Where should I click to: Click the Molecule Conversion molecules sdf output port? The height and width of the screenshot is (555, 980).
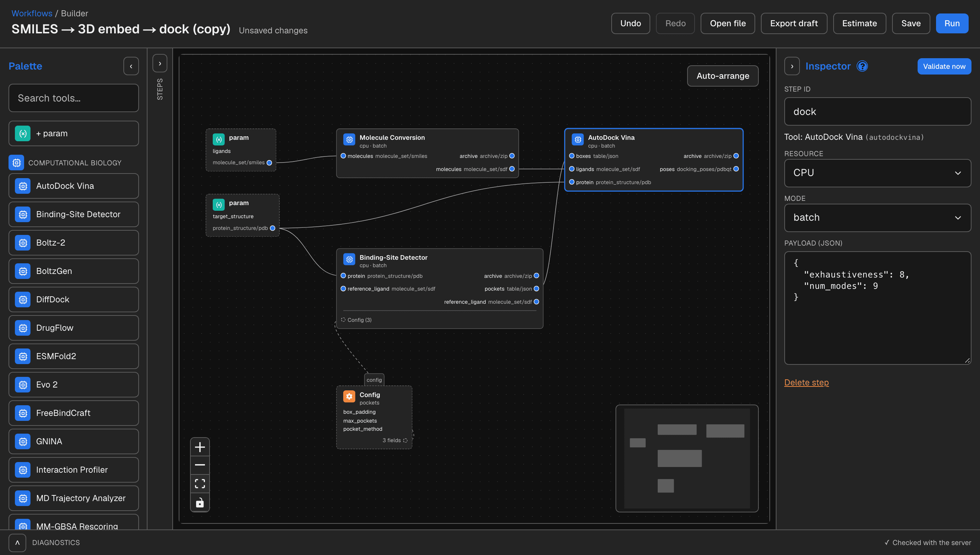tap(512, 169)
